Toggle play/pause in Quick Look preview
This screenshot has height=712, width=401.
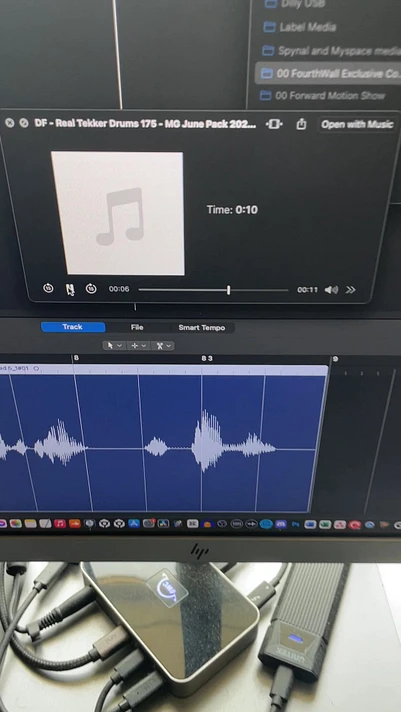pos(70,289)
